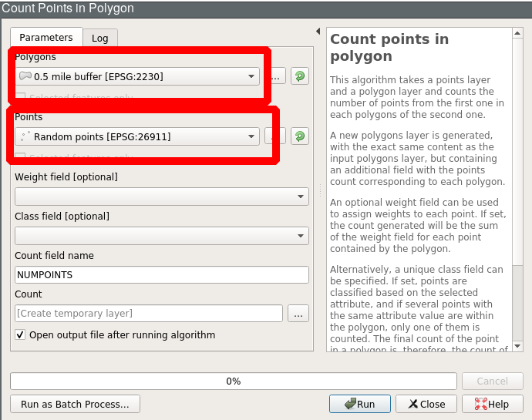532x420 pixels.
Task: Select the Parameters tab
Action: tap(46, 37)
